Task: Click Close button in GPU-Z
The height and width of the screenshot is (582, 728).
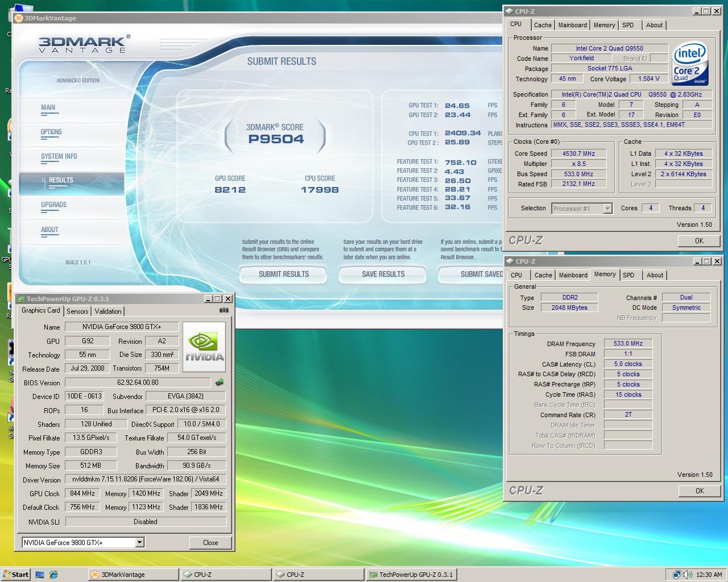Action: pyautogui.click(x=210, y=542)
